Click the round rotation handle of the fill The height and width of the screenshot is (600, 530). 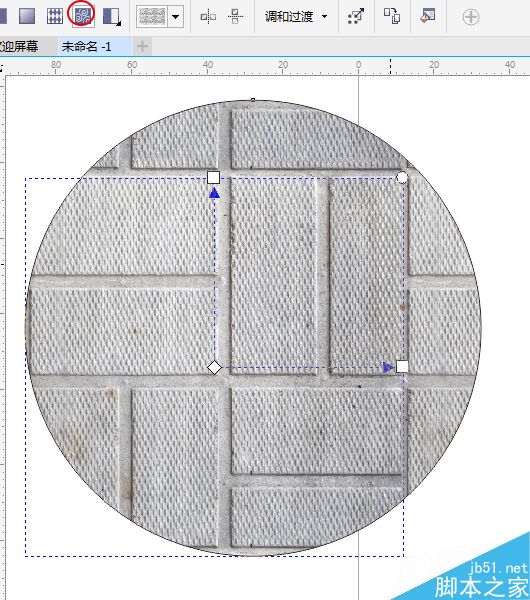pos(402,178)
